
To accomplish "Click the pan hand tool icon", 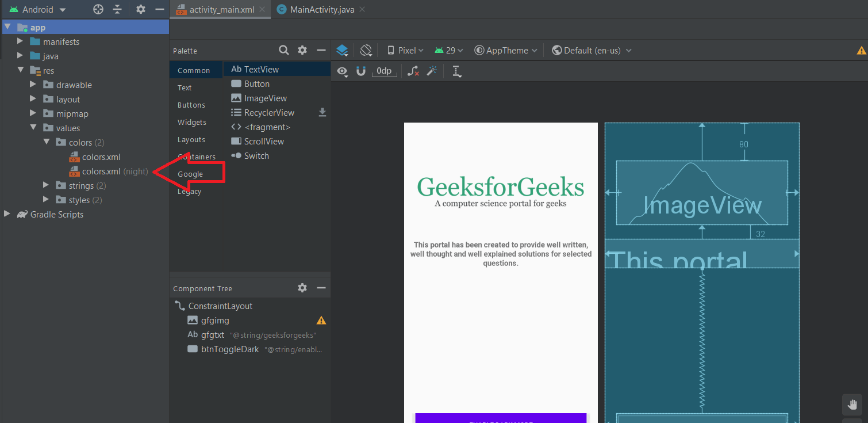I will [853, 404].
